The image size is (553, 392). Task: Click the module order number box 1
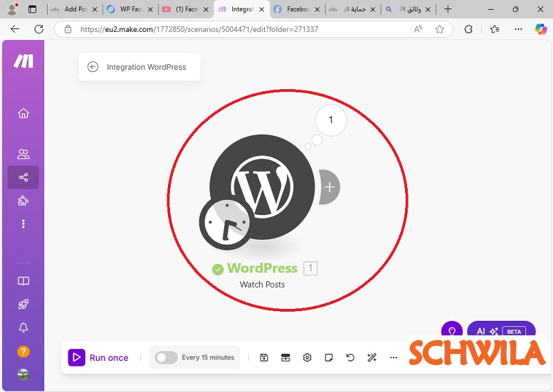pyautogui.click(x=310, y=268)
